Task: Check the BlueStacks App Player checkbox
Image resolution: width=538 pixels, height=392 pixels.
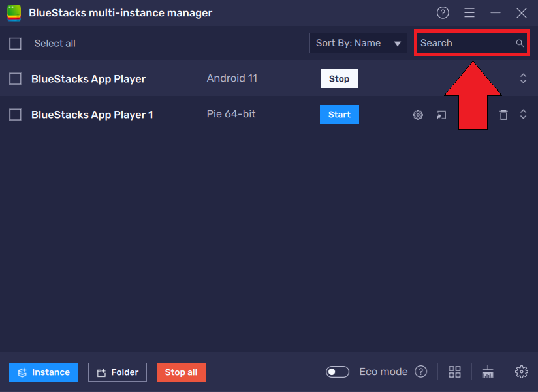Action: [15, 78]
